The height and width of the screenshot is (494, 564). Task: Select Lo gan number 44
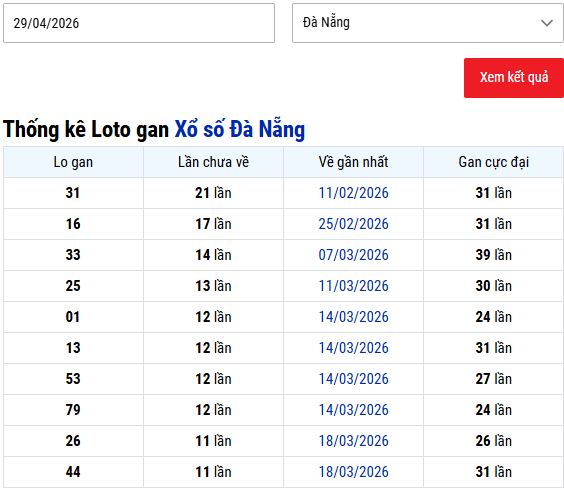coord(73,472)
